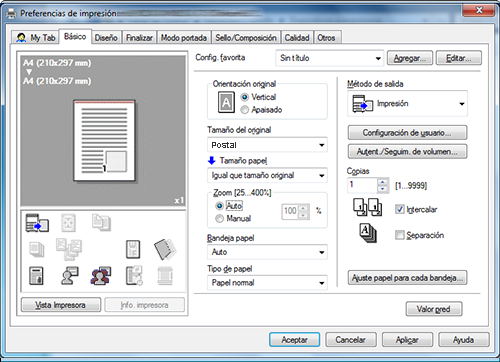Click Ajuste papel para cada bandeja...
Viewport: 500px width, 362px height.
pyautogui.click(x=407, y=278)
